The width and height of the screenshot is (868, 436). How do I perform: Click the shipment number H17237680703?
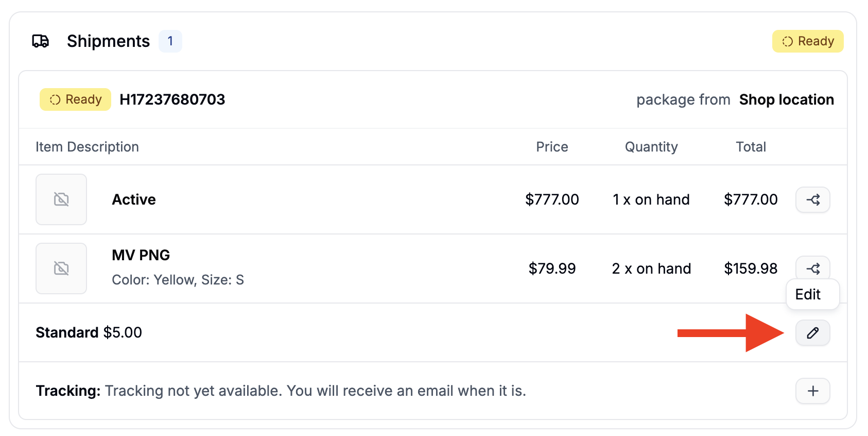pyautogui.click(x=172, y=99)
